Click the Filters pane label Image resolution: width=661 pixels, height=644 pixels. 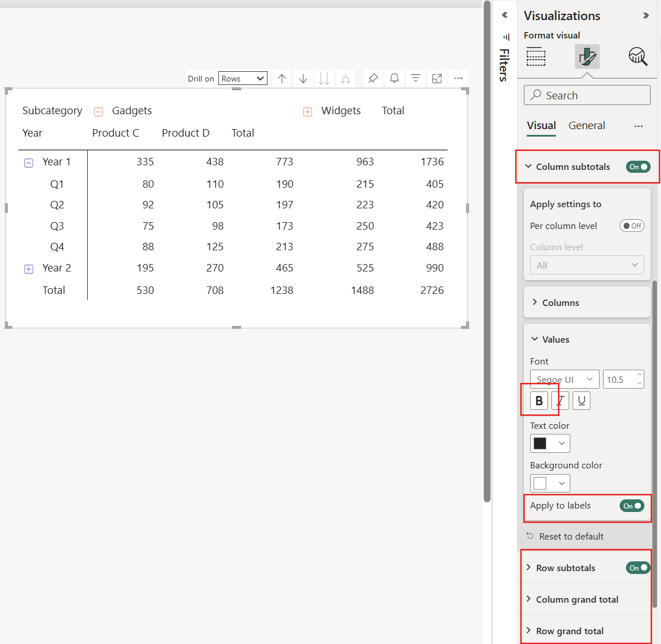504,65
